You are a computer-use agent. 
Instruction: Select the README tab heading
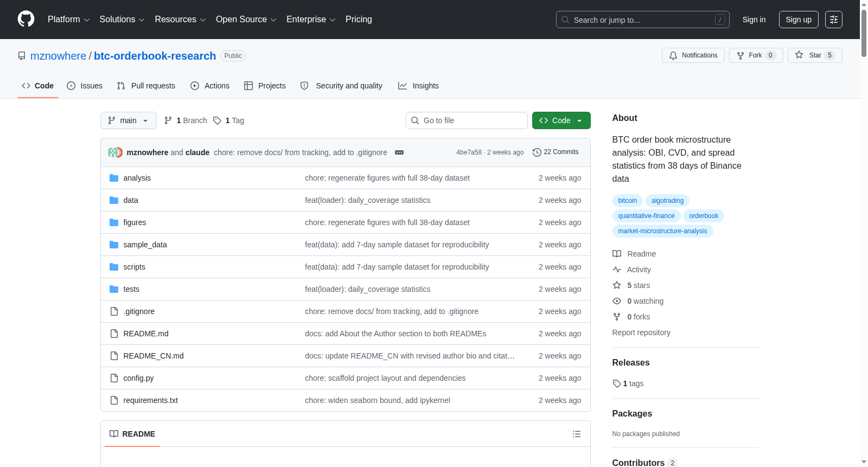tap(132, 434)
